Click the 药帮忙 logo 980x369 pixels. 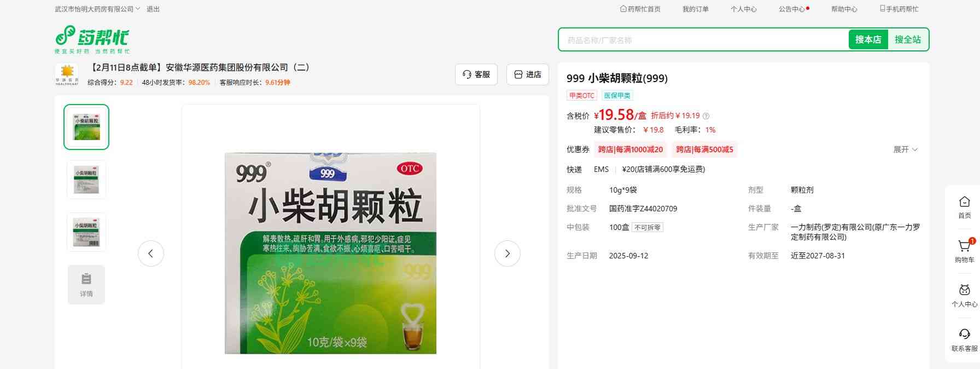pos(92,39)
